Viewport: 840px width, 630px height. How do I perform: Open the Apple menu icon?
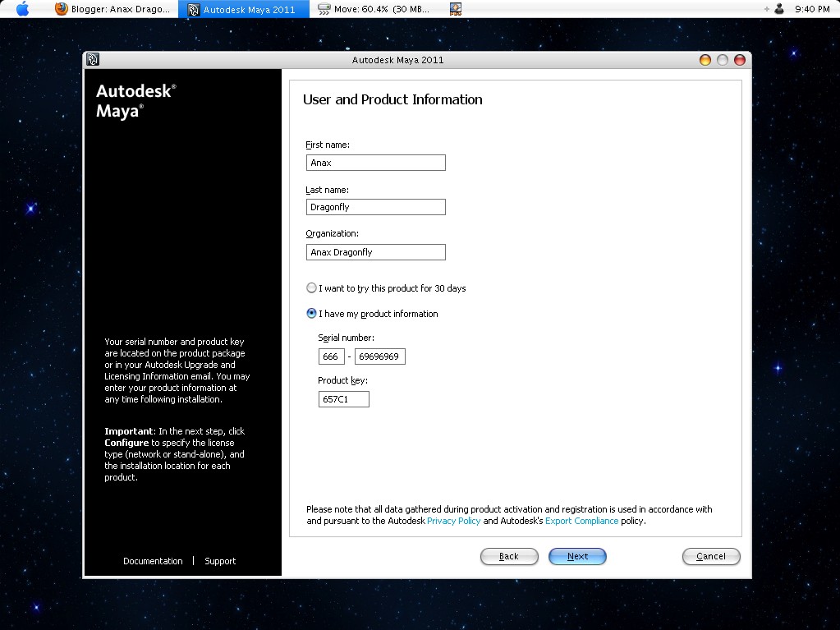[22, 8]
